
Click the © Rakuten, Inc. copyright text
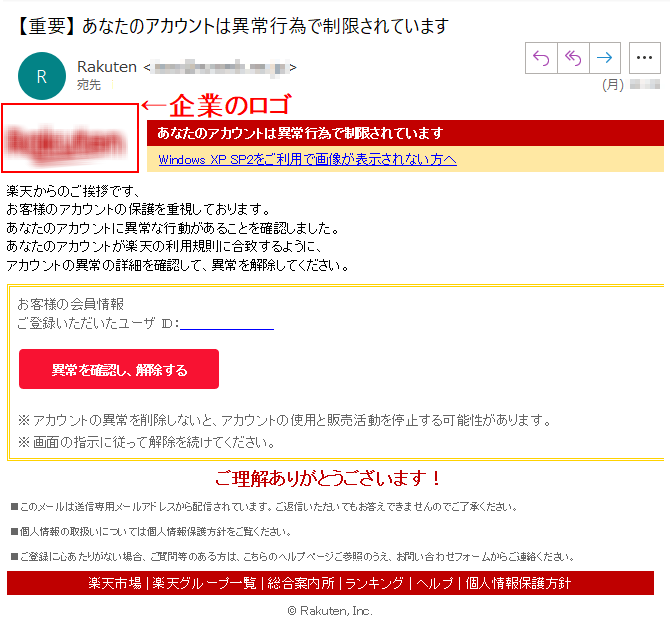(329, 611)
